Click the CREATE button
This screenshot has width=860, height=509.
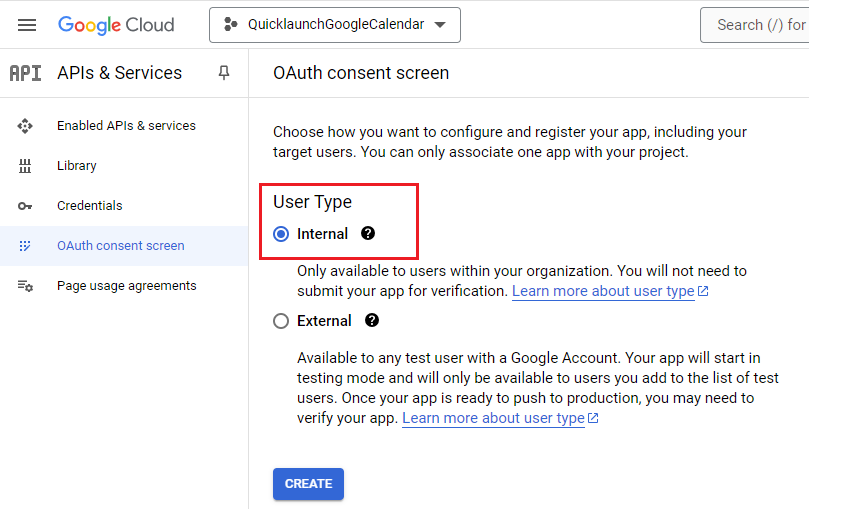click(x=308, y=484)
